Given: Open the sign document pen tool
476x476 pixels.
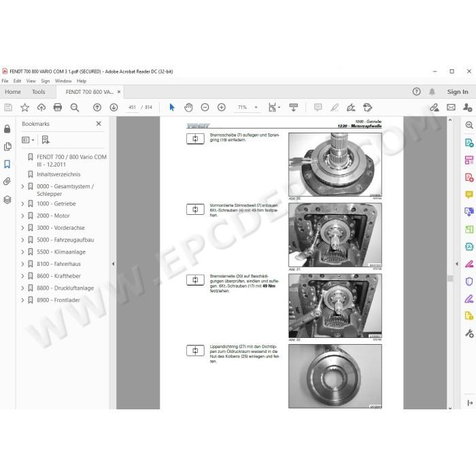Looking at the screenshot, I should pyautogui.click(x=351, y=107).
